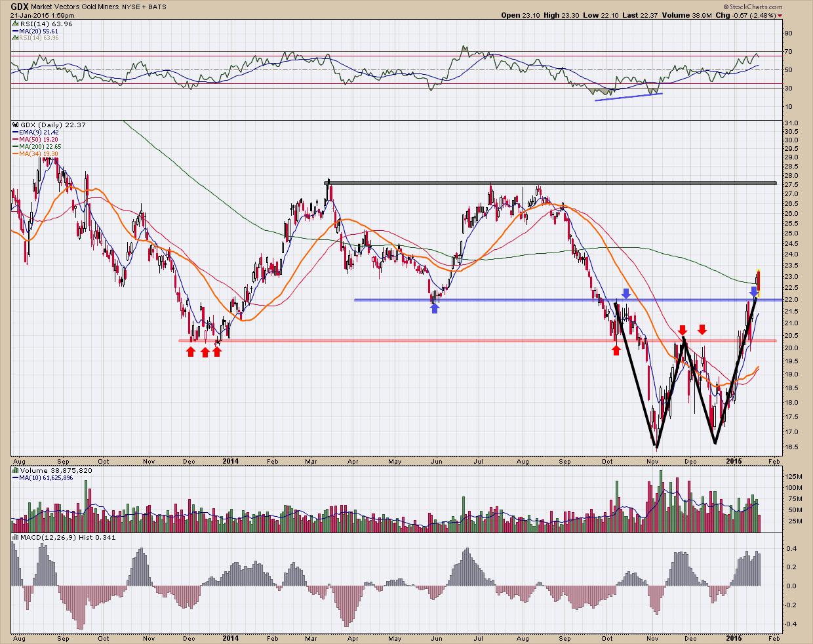Click the 10 label on RSI axis
This screenshot has height=644, width=813.
pyautogui.click(x=789, y=107)
